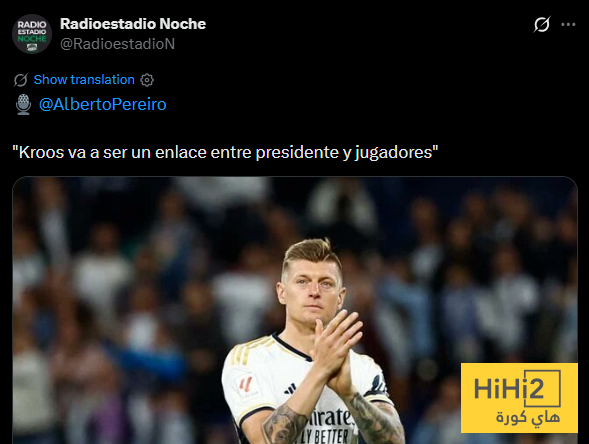The height and width of the screenshot is (444, 589).
Task: Click the Adidas logo on the jersey
Action: click(x=290, y=389)
